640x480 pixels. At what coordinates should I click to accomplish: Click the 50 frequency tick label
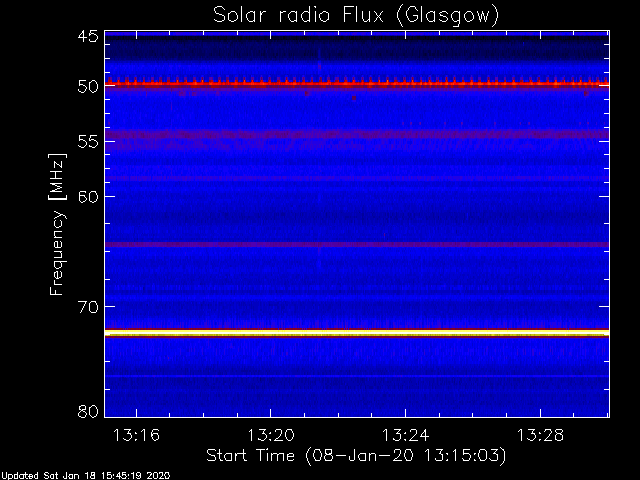pos(88,87)
